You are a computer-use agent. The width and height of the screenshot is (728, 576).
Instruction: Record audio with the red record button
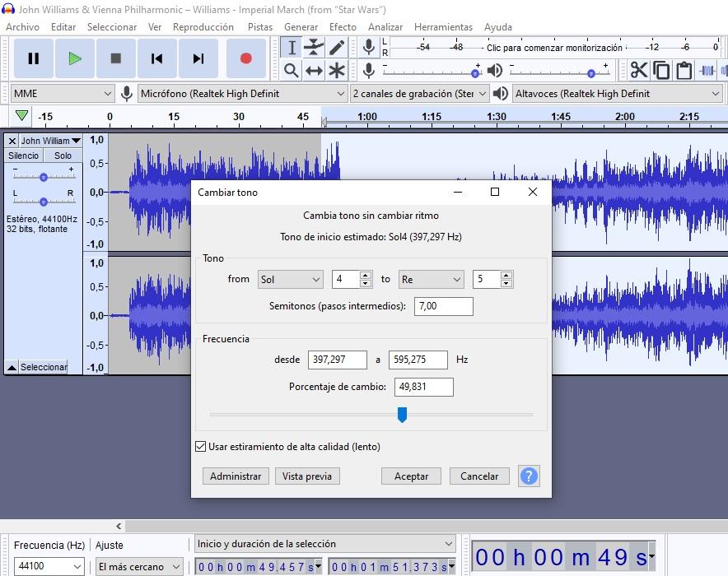(x=246, y=58)
